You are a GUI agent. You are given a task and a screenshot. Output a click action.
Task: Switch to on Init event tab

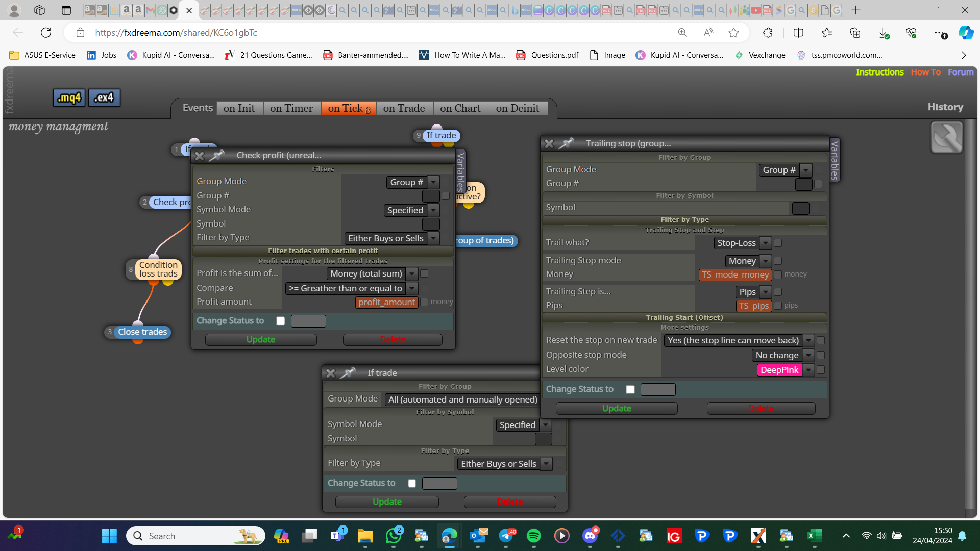point(239,108)
